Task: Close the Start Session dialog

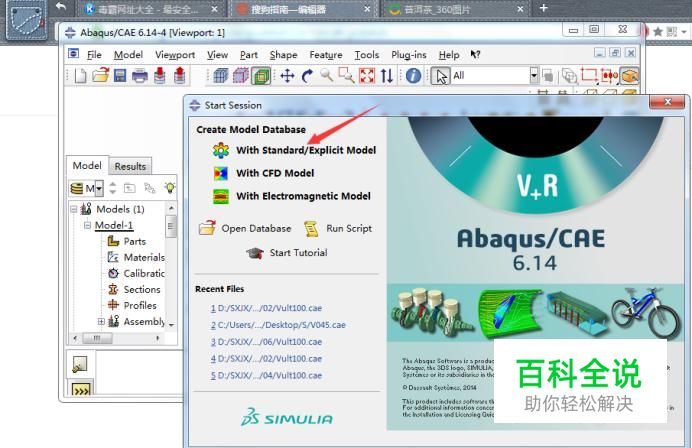Action: 667,102
